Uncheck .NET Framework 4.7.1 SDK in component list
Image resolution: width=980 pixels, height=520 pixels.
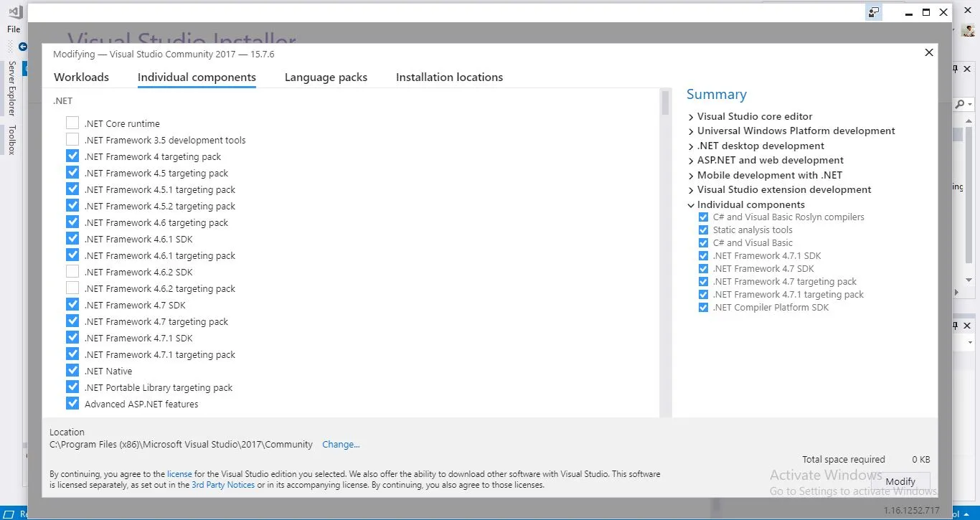tap(72, 338)
